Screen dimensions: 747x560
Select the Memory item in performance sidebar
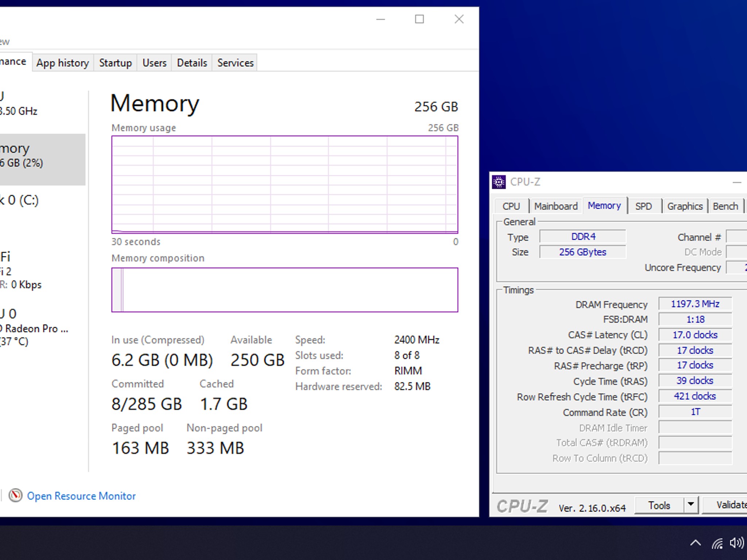(43, 159)
